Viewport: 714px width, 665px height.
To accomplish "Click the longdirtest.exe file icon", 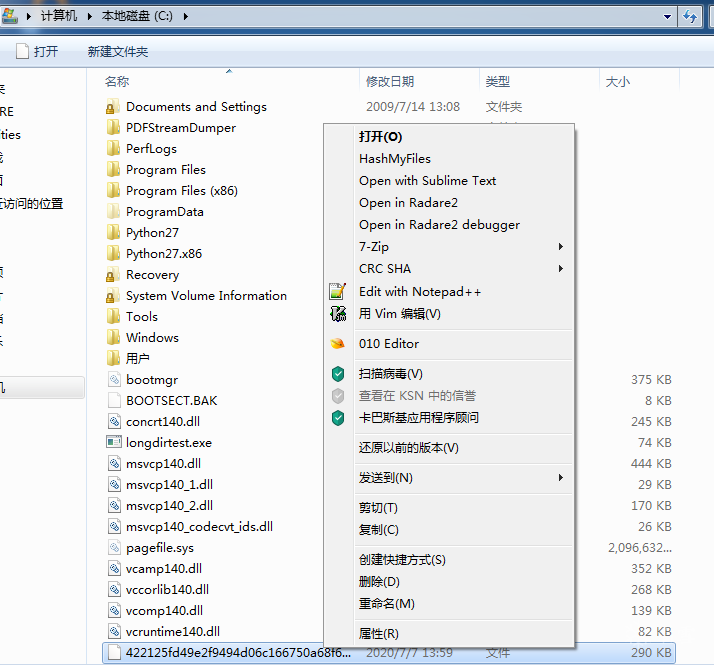I will click(114, 442).
